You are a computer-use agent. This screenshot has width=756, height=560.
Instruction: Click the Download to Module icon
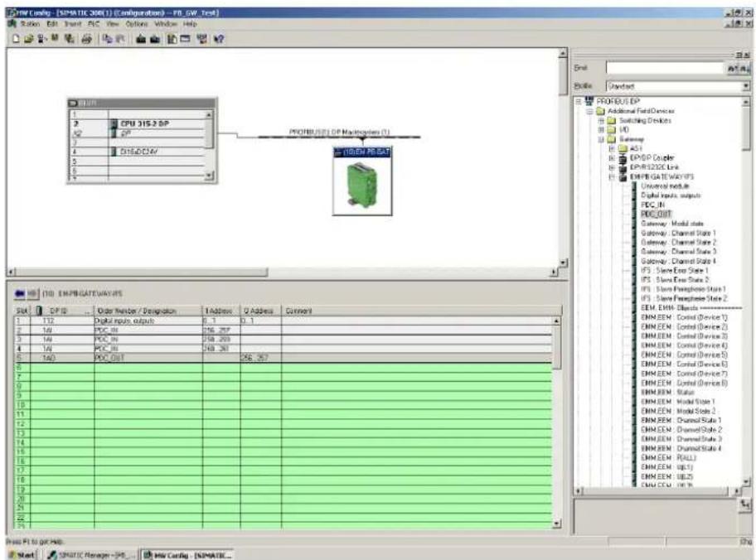(x=141, y=39)
